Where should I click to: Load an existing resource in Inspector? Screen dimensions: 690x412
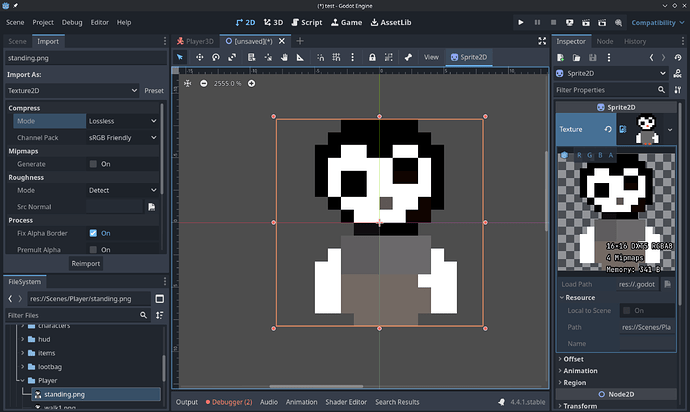point(576,58)
